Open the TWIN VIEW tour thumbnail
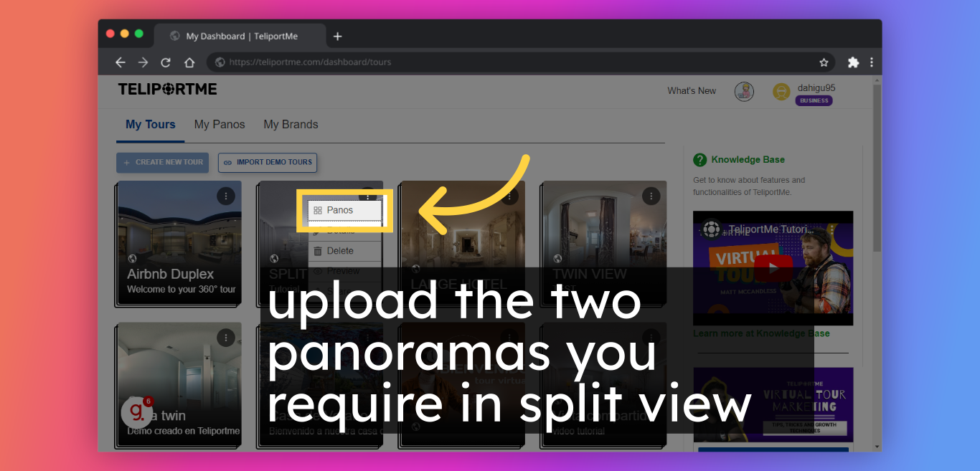 click(604, 243)
